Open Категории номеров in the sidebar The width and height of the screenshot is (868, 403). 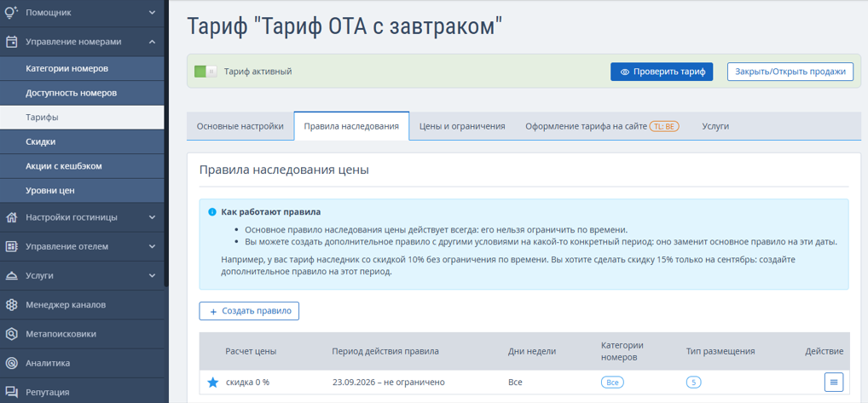click(82, 68)
